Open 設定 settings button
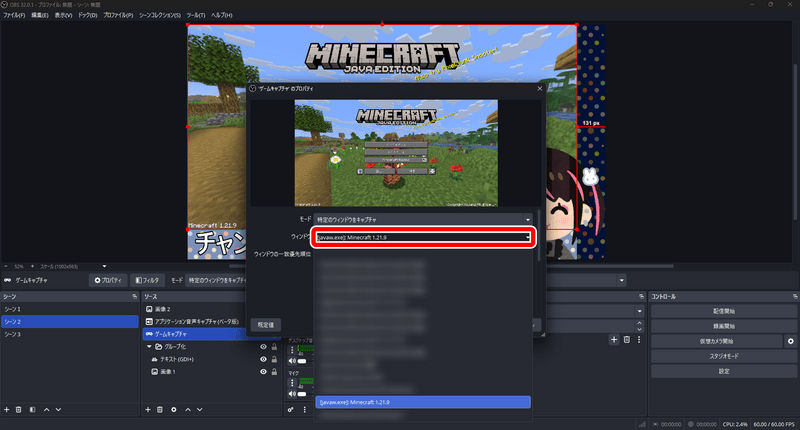The width and height of the screenshot is (800, 430). [724, 371]
